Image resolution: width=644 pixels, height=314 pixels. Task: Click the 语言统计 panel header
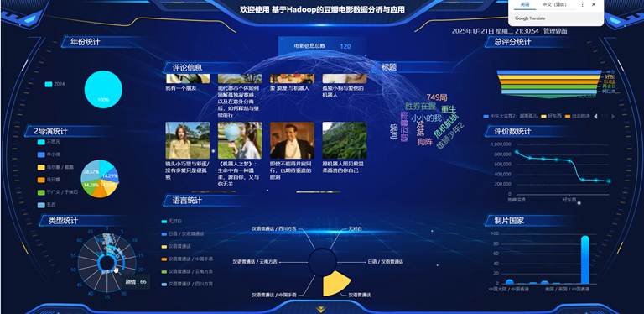[187, 201]
